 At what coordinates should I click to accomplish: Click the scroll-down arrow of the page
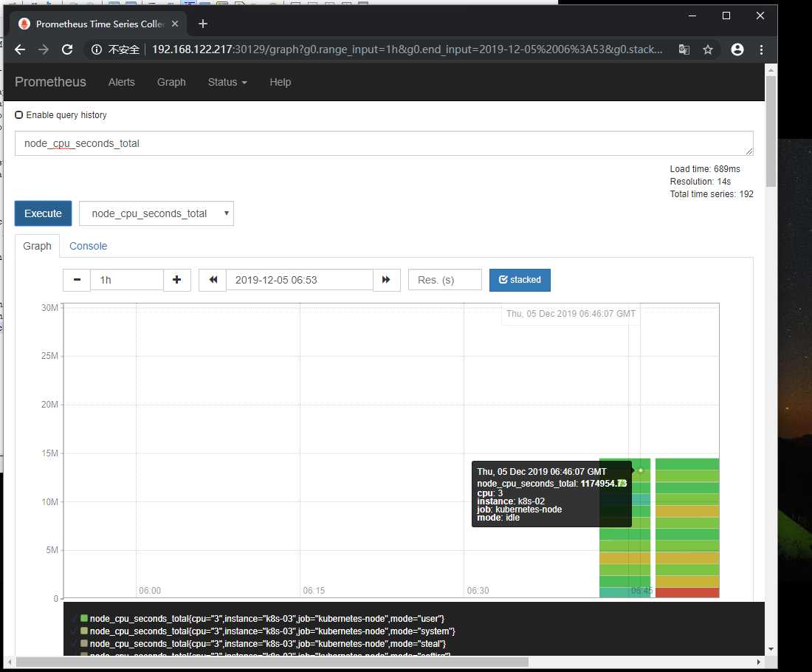point(771,648)
